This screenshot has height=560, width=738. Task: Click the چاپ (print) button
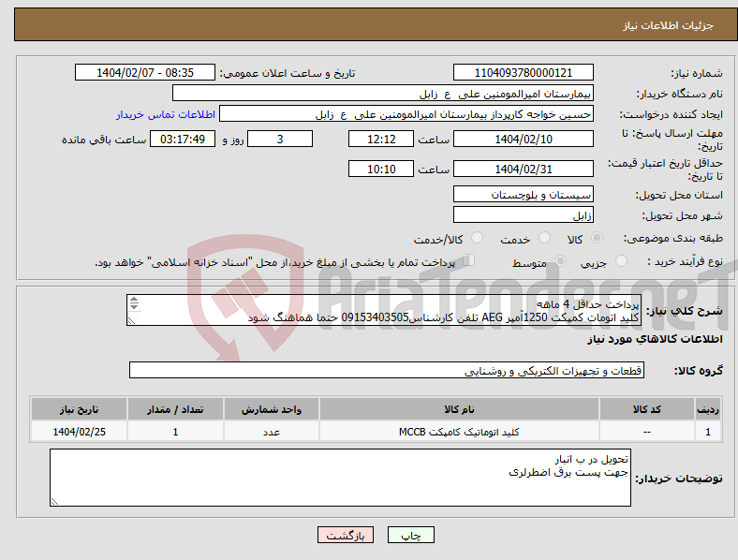click(x=410, y=535)
